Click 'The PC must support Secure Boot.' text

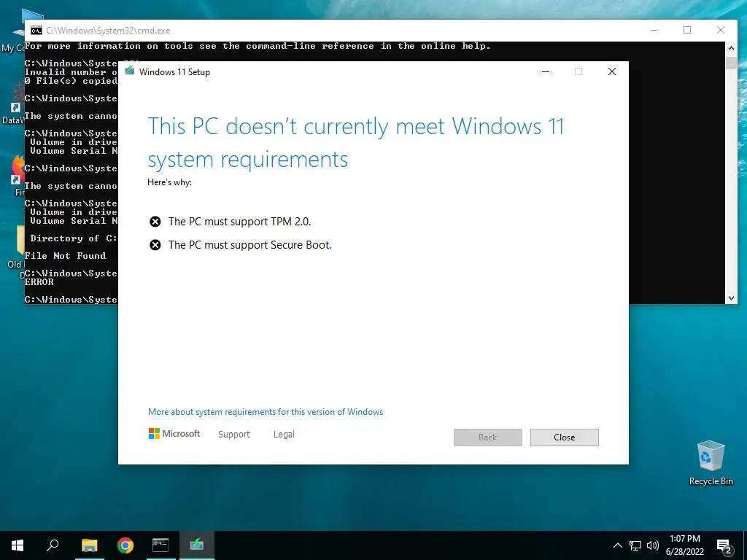pyautogui.click(x=249, y=245)
